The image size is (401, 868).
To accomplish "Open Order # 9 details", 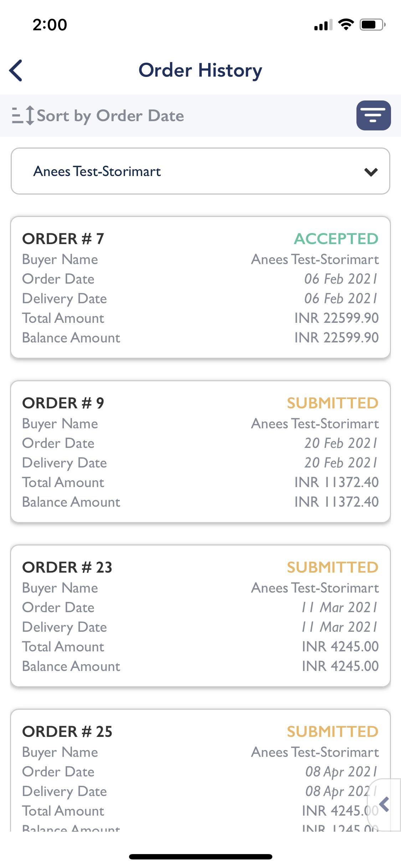I will click(200, 452).
